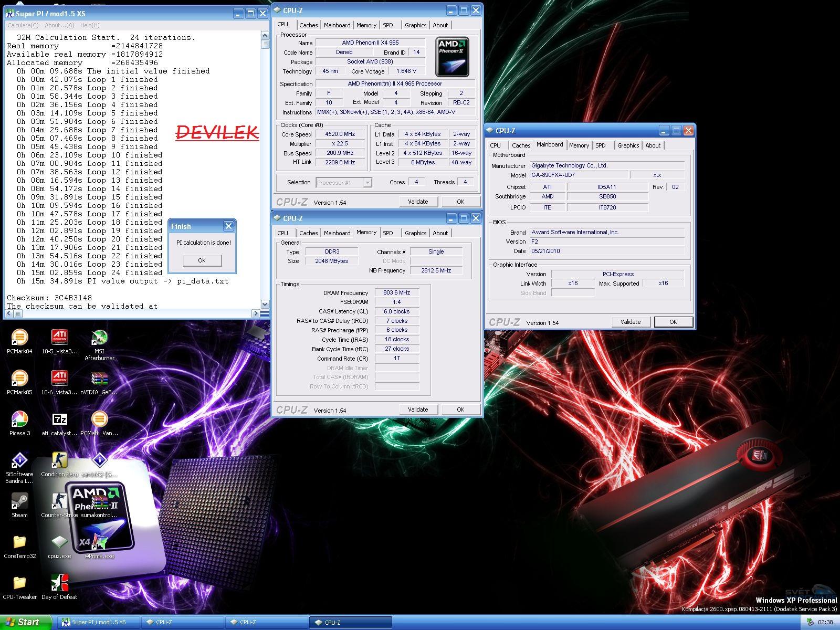The width and height of the screenshot is (840, 630).
Task: Open the nVIDIA_GeF archive icon
Action: (99, 383)
